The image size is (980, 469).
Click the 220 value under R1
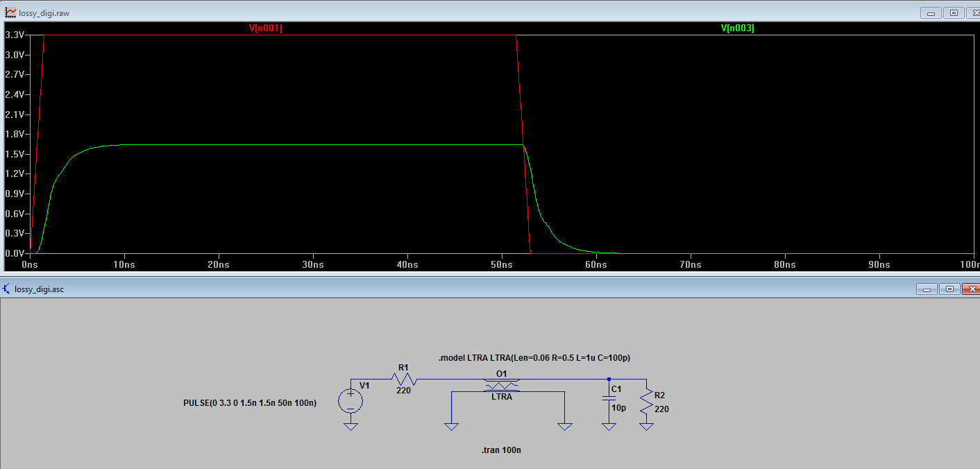pyautogui.click(x=404, y=391)
